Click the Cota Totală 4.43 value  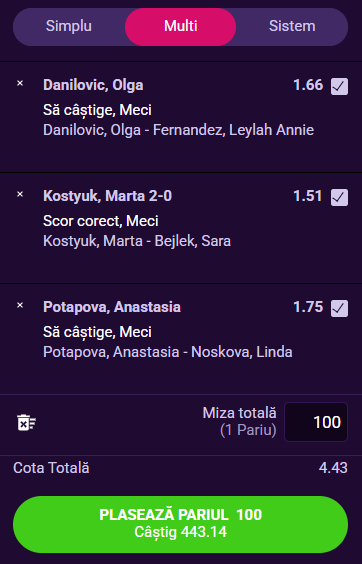point(333,468)
